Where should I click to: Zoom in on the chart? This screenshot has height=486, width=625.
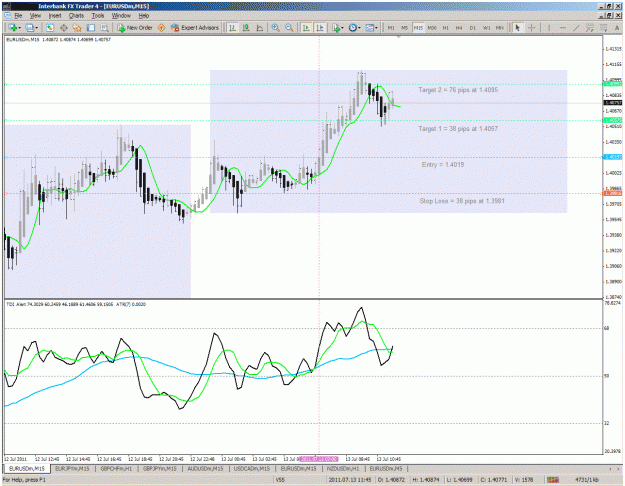click(275, 28)
